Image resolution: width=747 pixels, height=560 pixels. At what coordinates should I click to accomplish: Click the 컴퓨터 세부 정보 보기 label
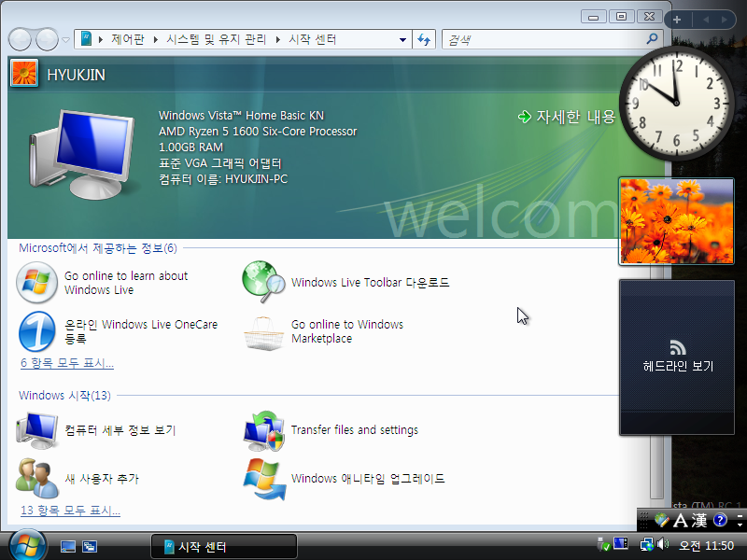coord(120,430)
